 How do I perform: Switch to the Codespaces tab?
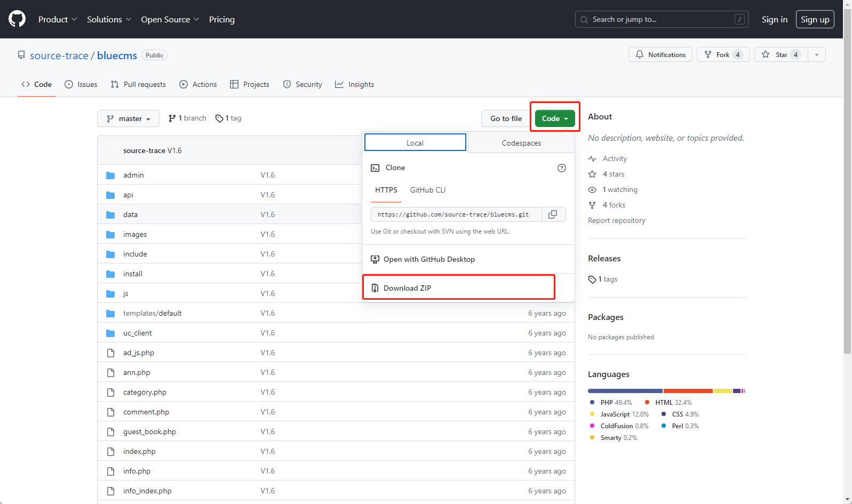point(521,143)
